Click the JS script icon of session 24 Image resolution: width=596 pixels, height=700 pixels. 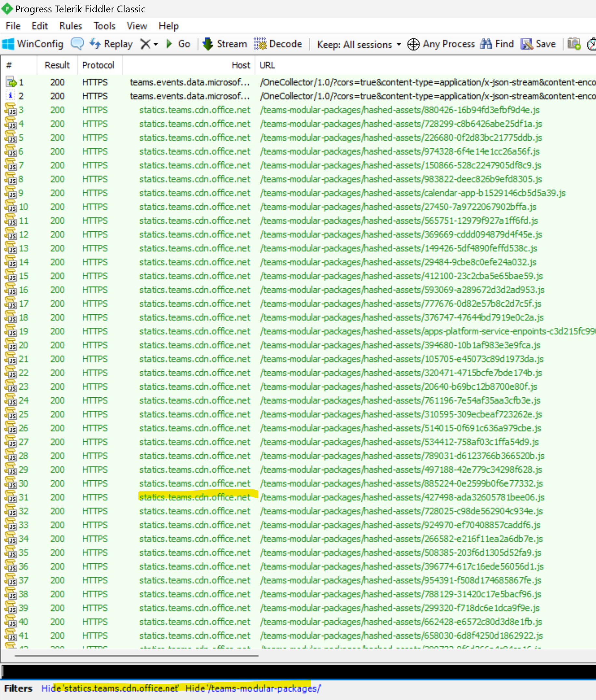pyautogui.click(x=10, y=400)
